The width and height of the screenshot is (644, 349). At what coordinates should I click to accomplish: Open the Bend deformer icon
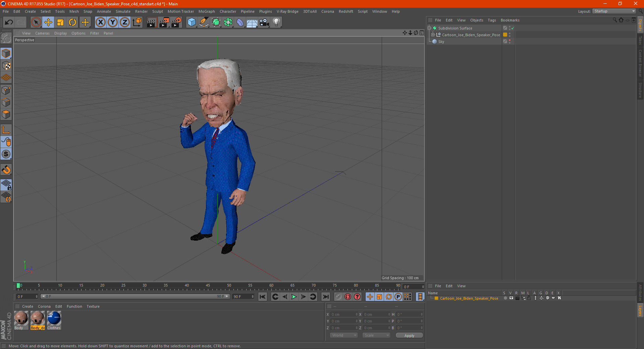(x=240, y=22)
